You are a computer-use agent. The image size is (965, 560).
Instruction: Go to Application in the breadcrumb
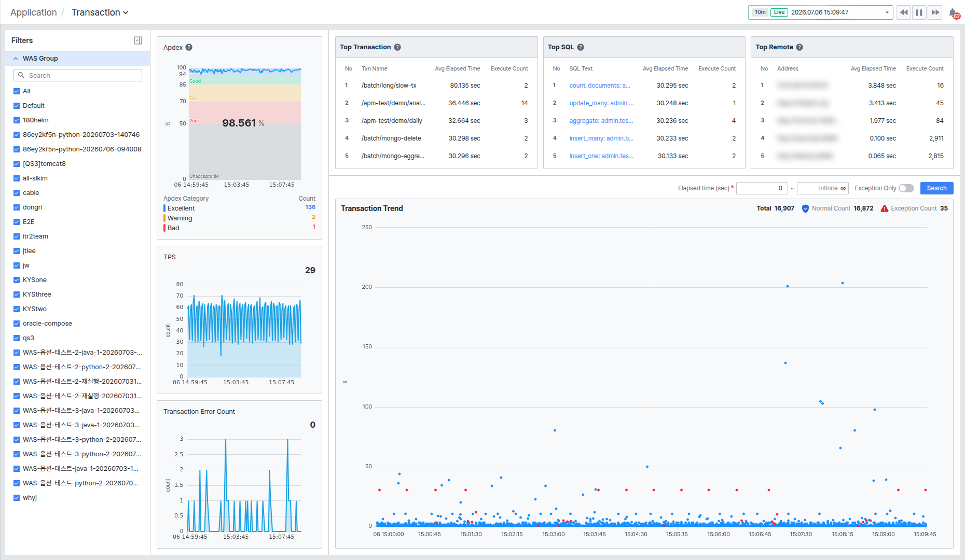tap(33, 12)
